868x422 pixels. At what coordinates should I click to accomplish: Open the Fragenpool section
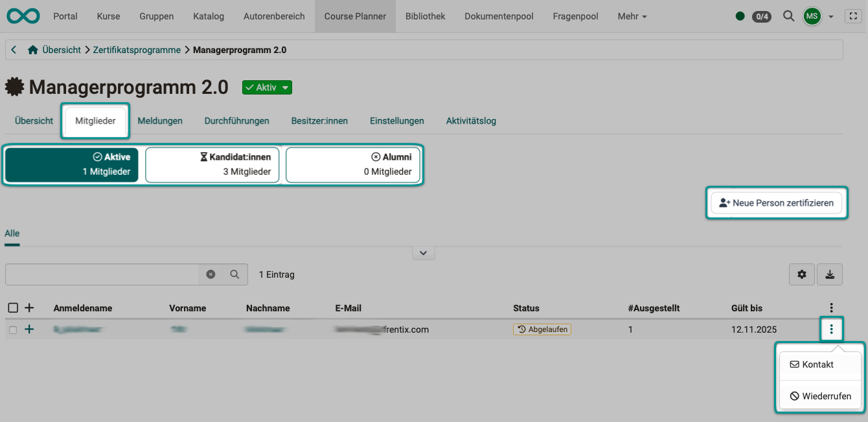(x=575, y=16)
